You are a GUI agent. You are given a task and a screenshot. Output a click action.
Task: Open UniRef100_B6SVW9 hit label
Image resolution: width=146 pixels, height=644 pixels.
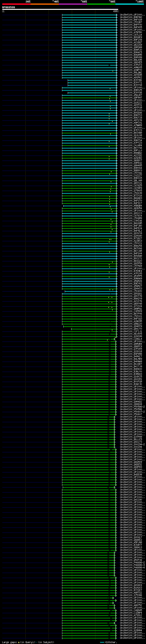(131, 133)
